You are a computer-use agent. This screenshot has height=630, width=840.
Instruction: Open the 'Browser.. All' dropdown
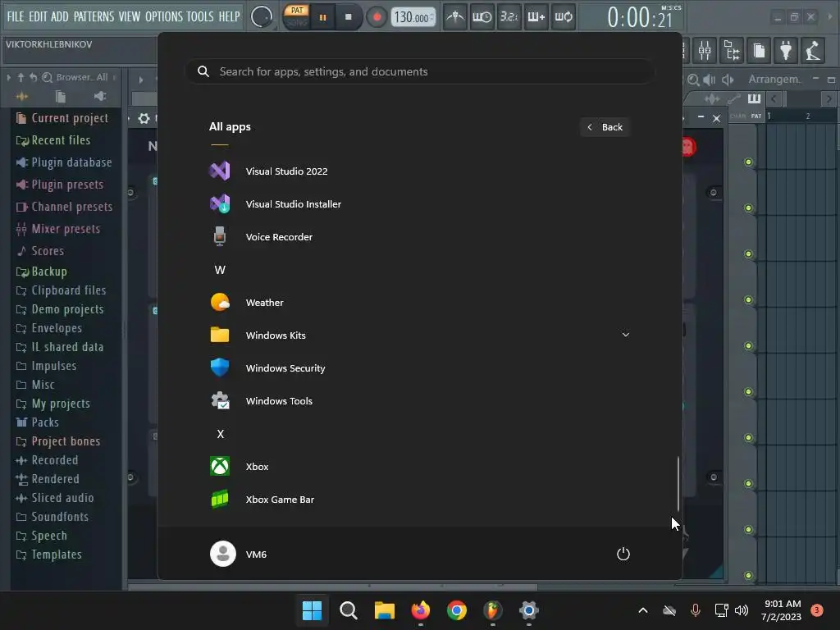[x=82, y=77]
